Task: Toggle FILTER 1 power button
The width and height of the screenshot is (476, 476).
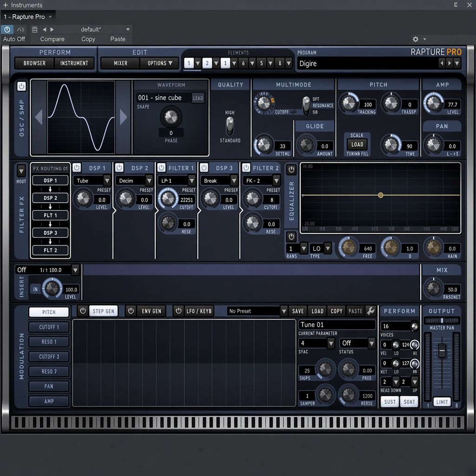Action: (161, 167)
